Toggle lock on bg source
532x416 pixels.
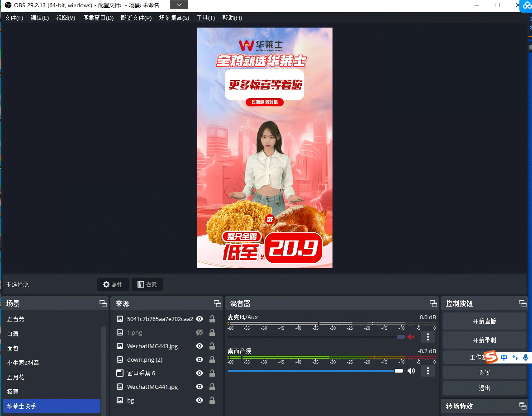click(212, 401)
